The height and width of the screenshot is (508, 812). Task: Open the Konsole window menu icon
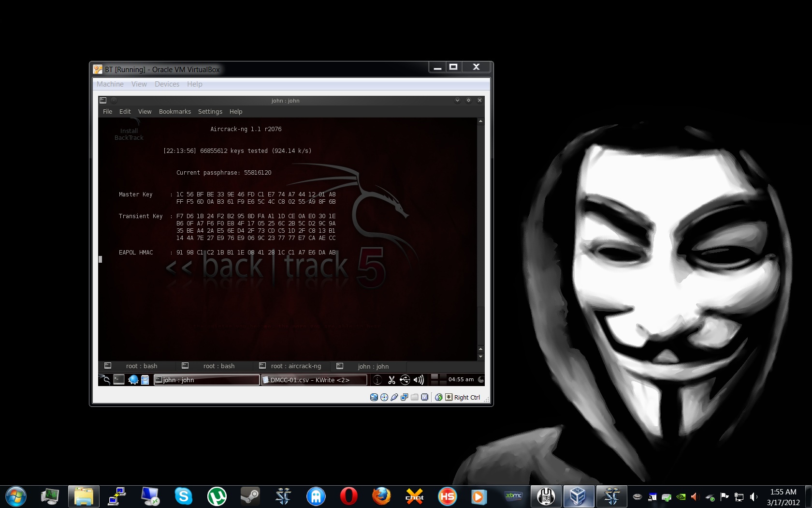pyautogui.click(x=103, y=101)
